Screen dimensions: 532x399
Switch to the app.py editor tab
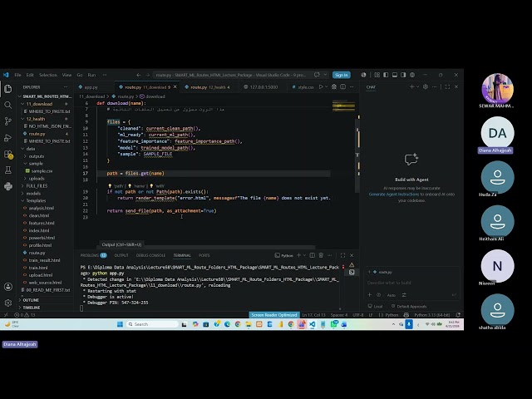89,87
